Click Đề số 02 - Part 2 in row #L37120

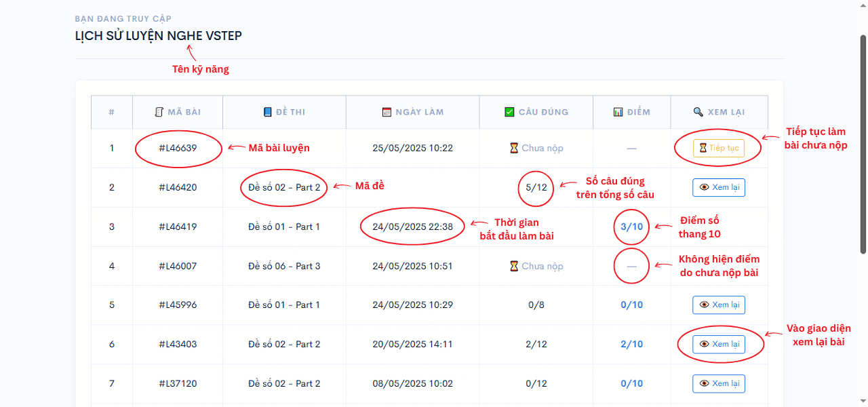click(x=284, y=383)
